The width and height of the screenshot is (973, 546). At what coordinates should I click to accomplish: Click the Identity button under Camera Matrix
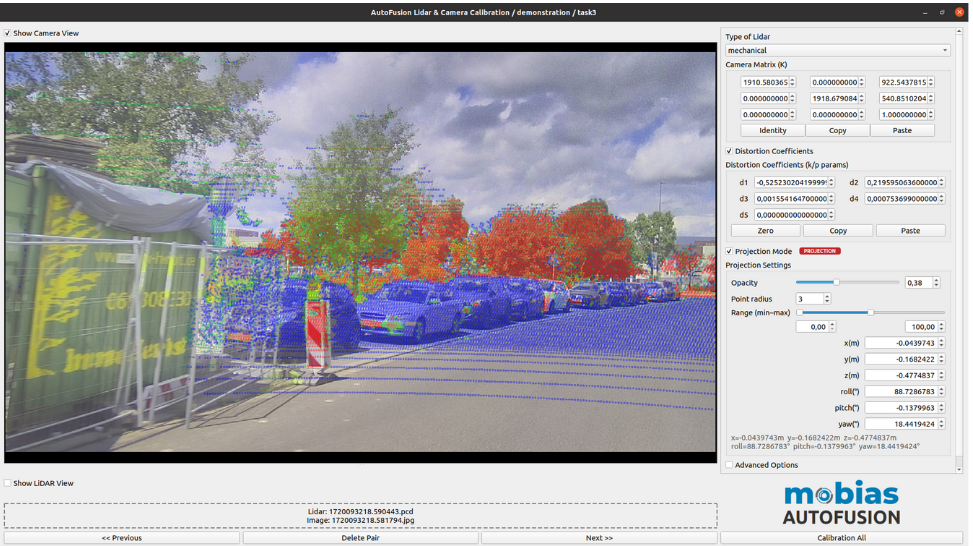(772, 130)
